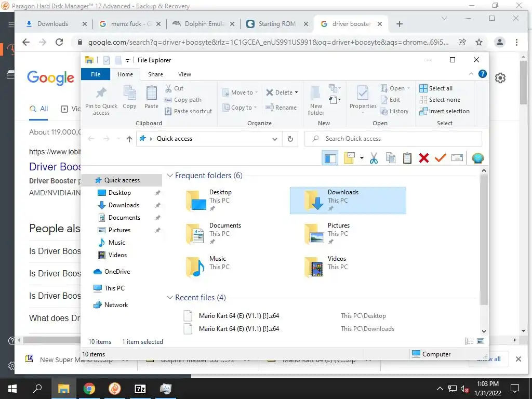
Task: Open Google settings gear icon
Action: click(x=500, y=78)
